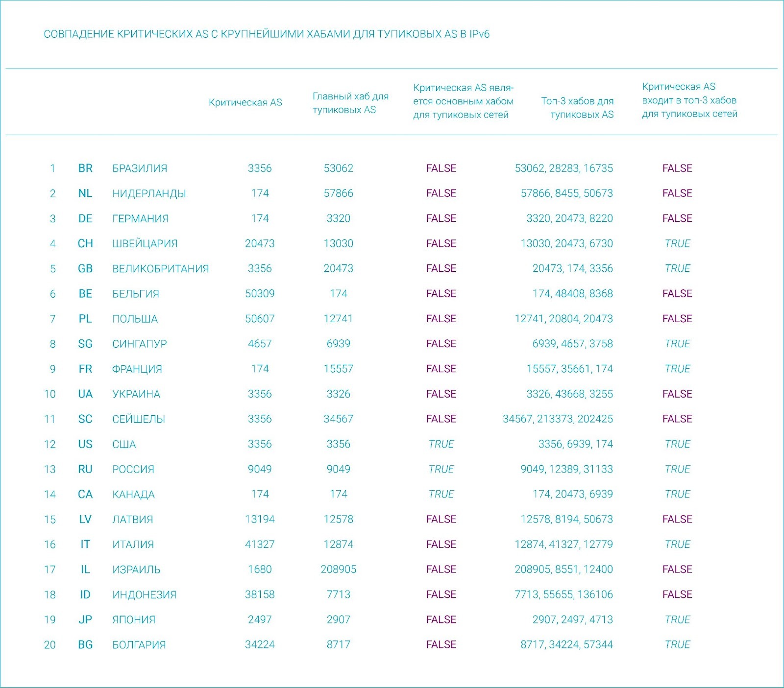Click critical AS value 20473 for Switzerland
The image size is (784, 688).
(x=260, y=243)
